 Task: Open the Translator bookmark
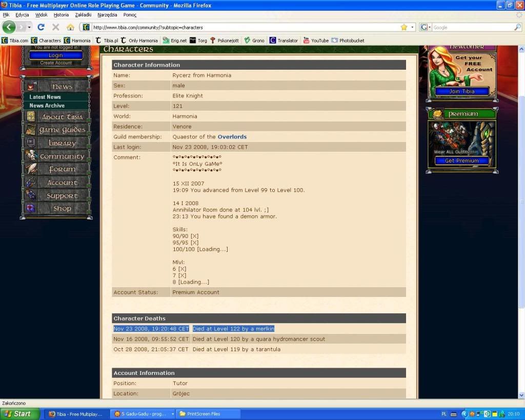(x=284, y=41)
